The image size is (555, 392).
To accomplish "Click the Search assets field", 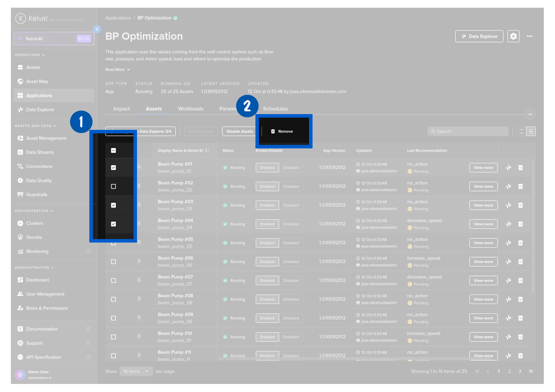I will tap(468, 132).
